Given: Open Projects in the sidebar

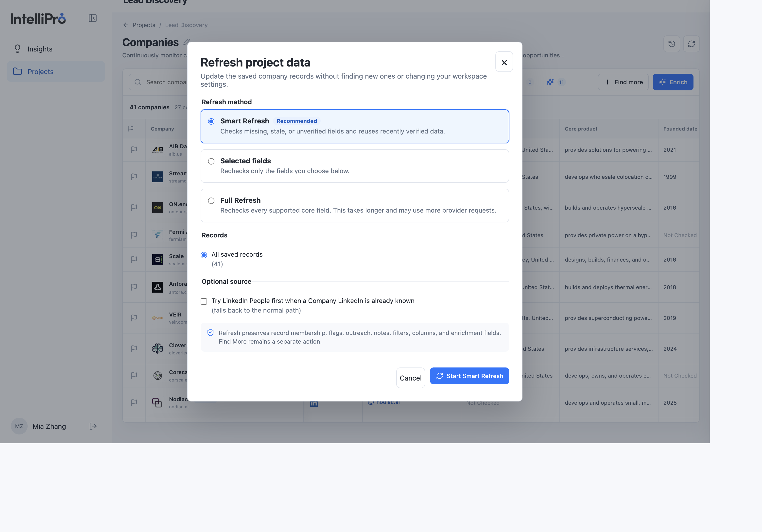Looking at the screenshot, I should point(56,72).
